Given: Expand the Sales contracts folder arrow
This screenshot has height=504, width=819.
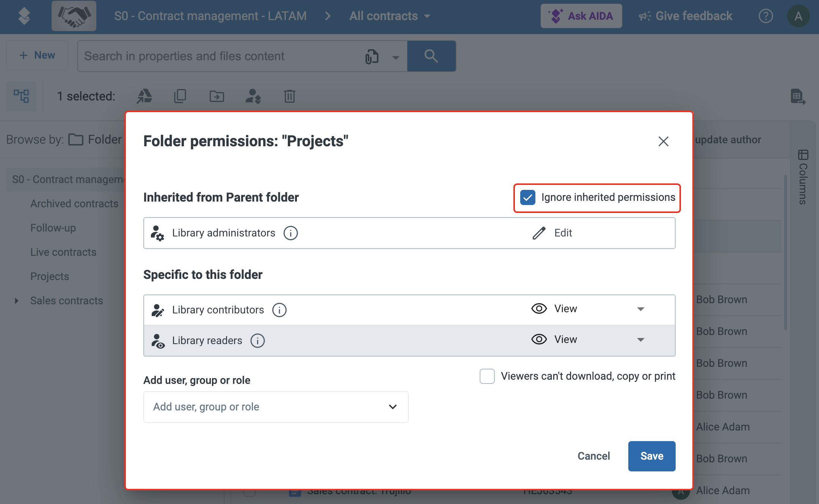Looking at the screenshot, I should [16, 301].
